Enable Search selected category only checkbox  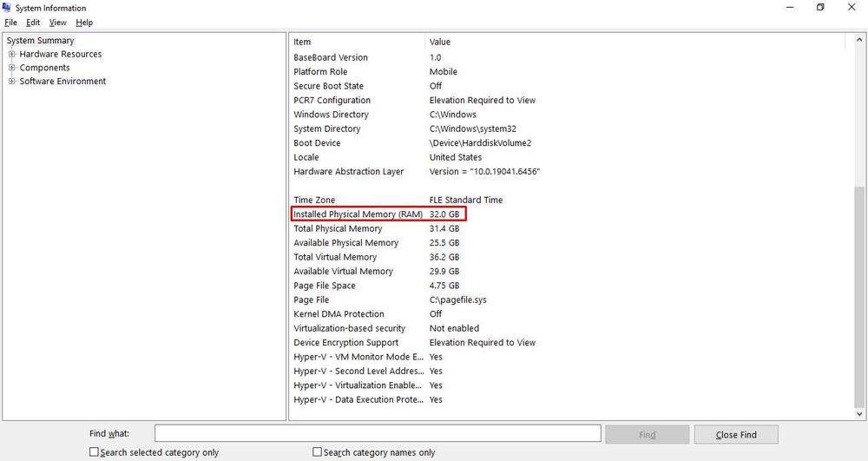(94, 452)
